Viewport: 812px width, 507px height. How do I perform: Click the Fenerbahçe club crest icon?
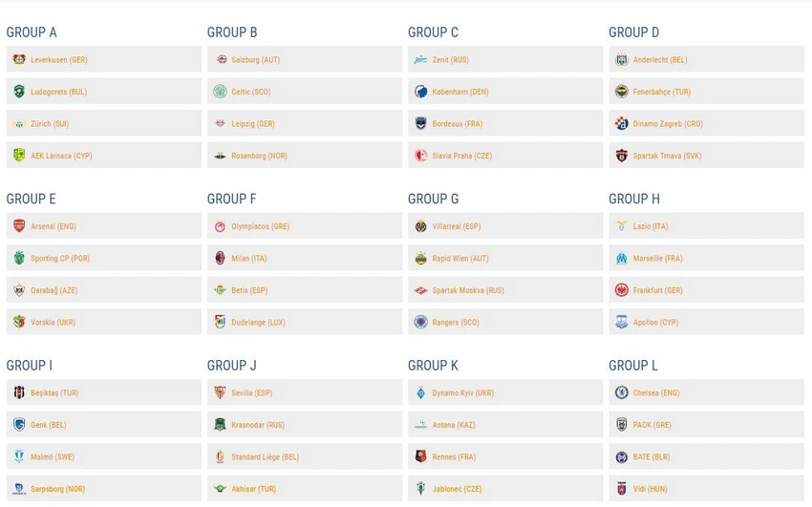621,92
